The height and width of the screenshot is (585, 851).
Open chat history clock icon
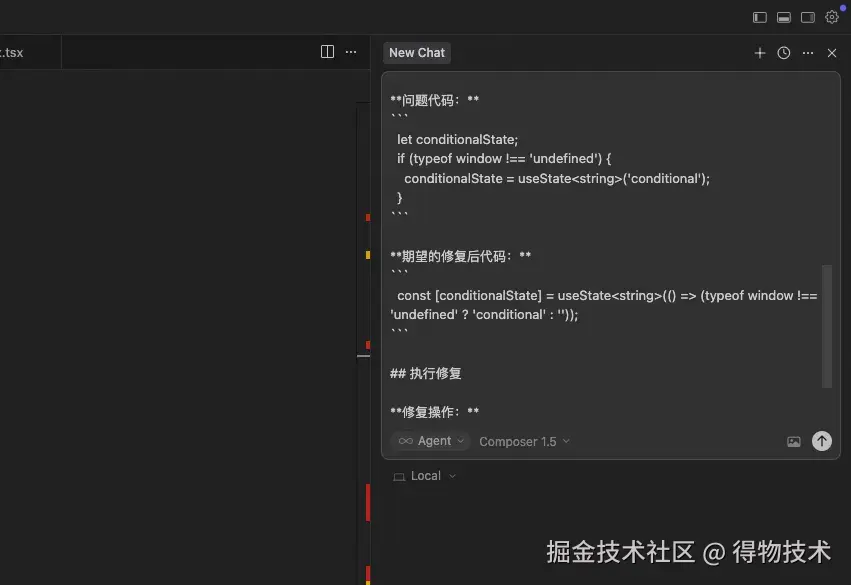[784, 53]
